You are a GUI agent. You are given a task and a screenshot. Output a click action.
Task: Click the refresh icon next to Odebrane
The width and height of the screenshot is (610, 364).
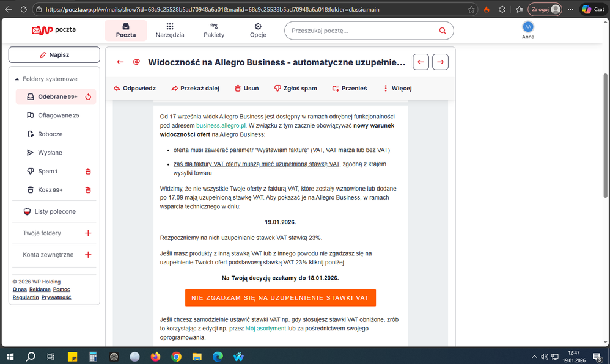point(88,96)
